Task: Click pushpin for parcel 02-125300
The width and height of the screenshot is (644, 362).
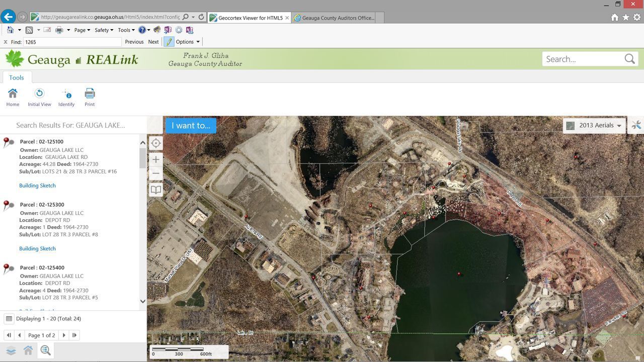Action: click(9, 205)
